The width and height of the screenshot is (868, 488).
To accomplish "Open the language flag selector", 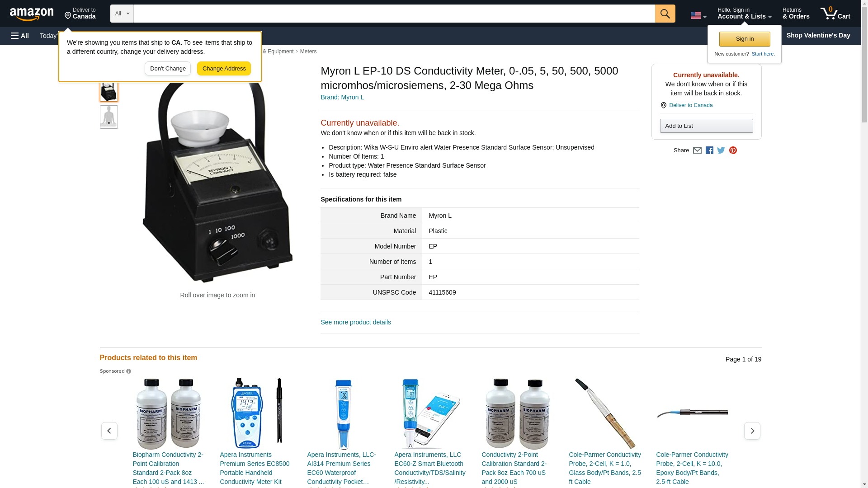I will click(698, 15).
